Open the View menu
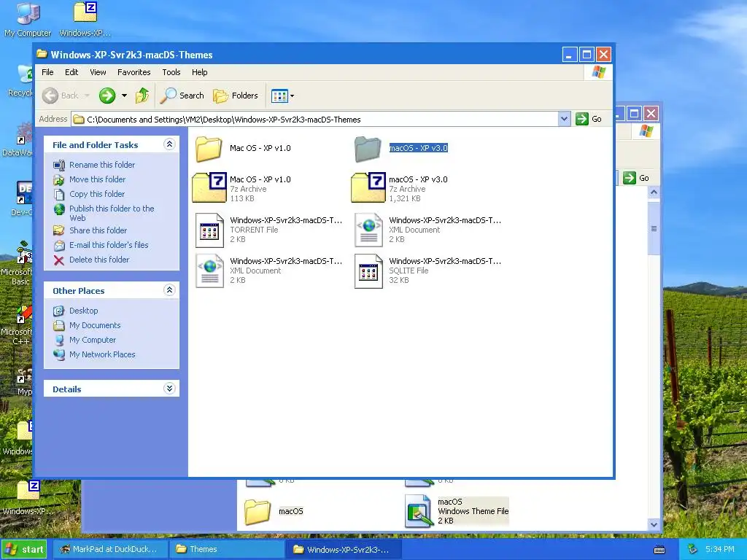 pyautogui.click(x=98, y=72)
